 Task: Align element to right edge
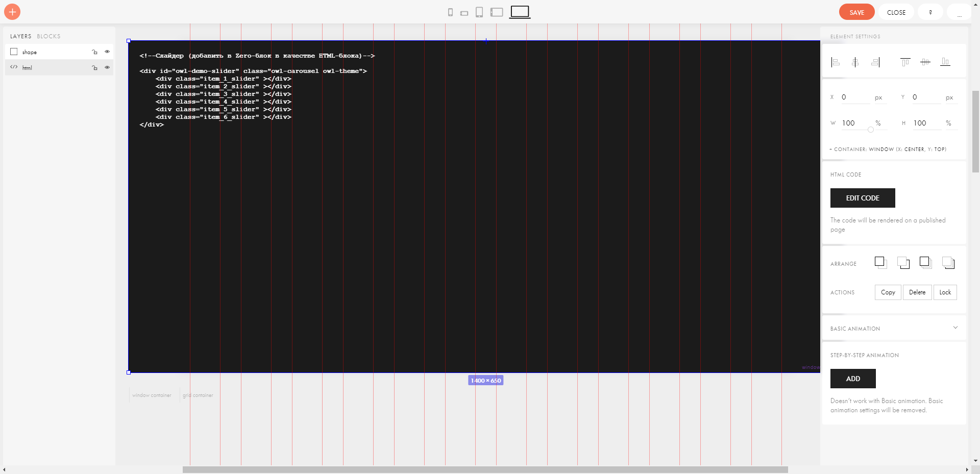click(875, 62)
